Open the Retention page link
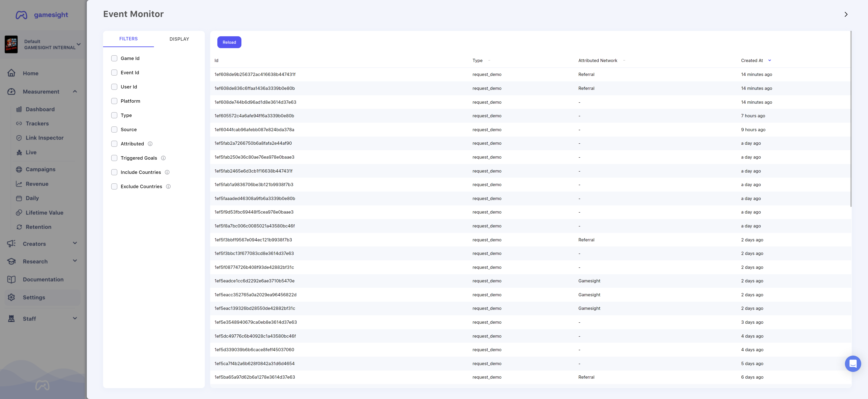The height and width of the screenshot is (399, 868). [38, 227]
